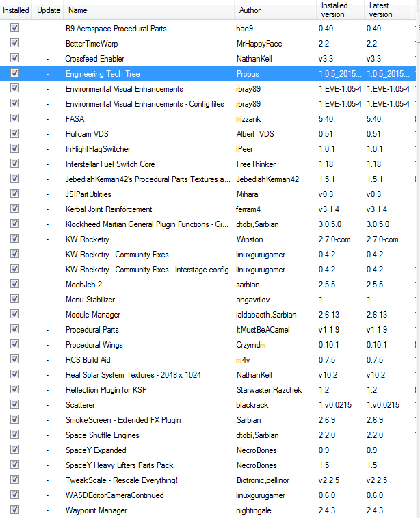Uncheck the B9 Aerospace Procedural Parts checkbox

tap(14, 28)
